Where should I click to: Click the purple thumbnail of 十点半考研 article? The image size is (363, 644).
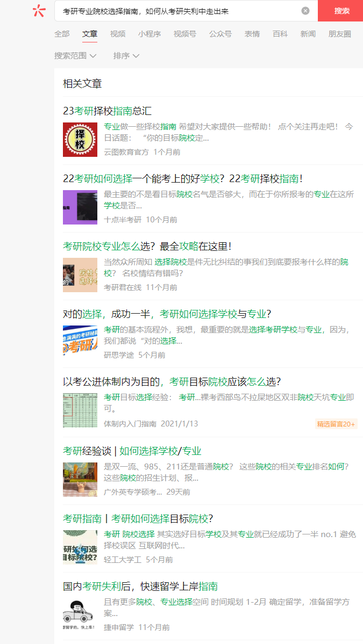pyautogui.click(x=80, y=207)
